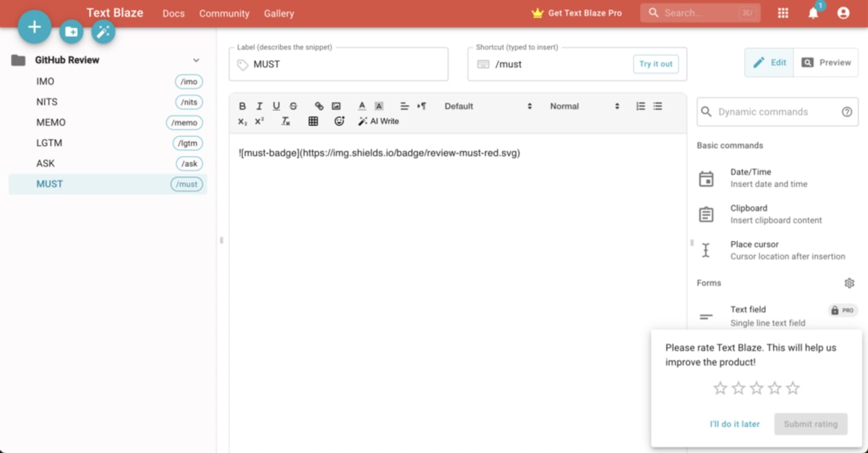Viewport: 868px width, 453px height.
Task: Insert the Clipboard command
Action: (778, 214)
